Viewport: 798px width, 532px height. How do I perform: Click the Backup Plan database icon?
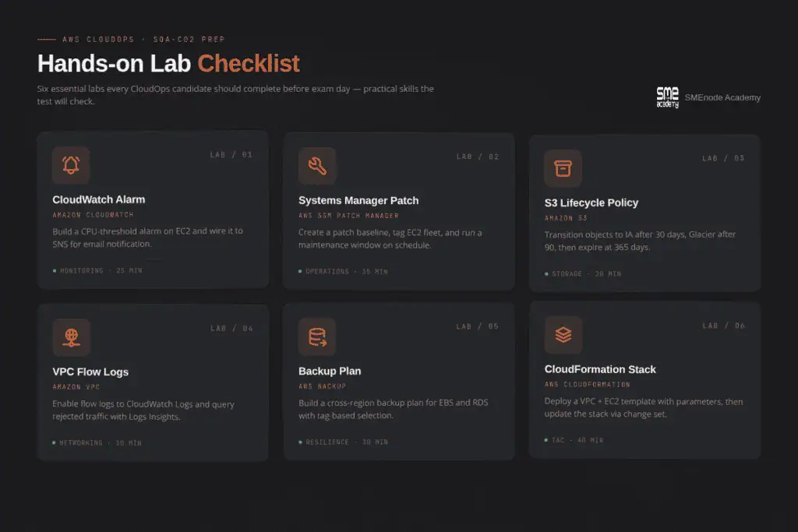pyautogui.click(x=317, y=336)
